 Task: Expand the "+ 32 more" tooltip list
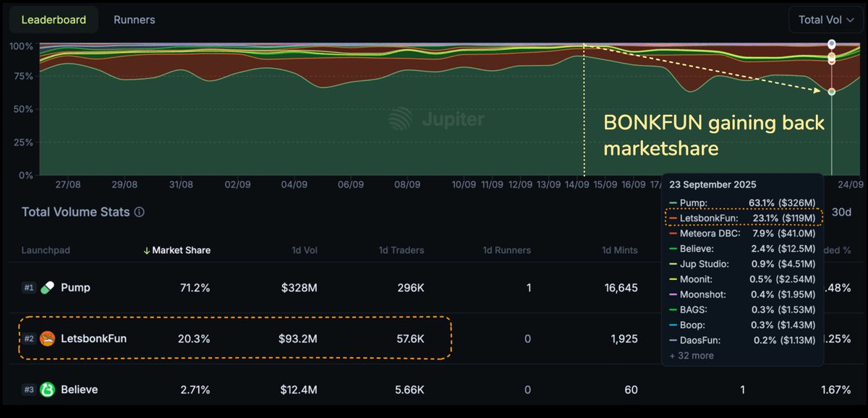point(694,355)
